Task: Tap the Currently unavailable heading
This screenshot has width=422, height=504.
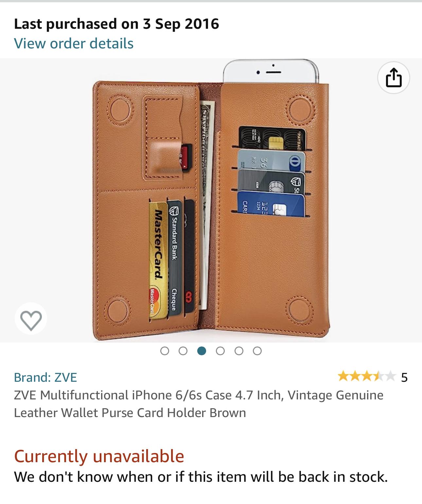Action: [x=99, y=456]
